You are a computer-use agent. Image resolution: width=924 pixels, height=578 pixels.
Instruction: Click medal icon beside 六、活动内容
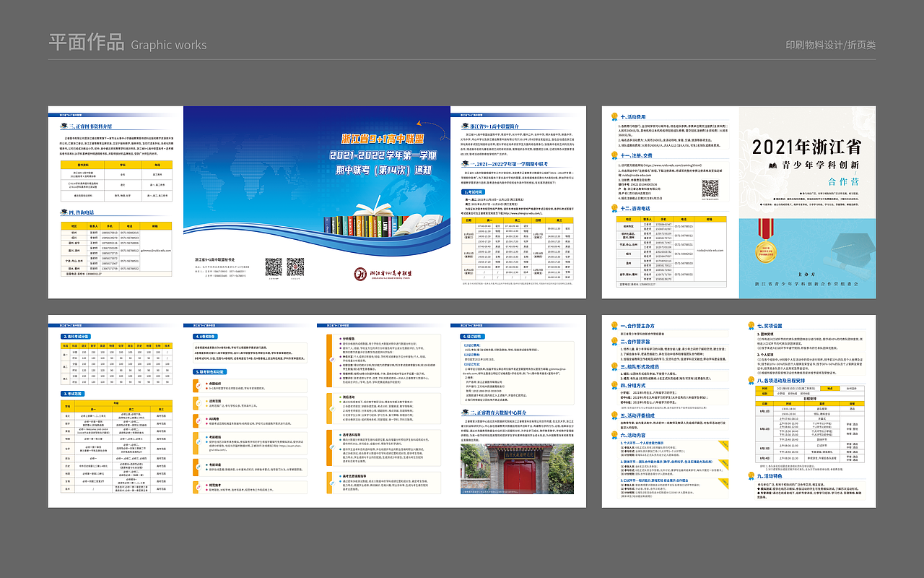pos(614,436)
